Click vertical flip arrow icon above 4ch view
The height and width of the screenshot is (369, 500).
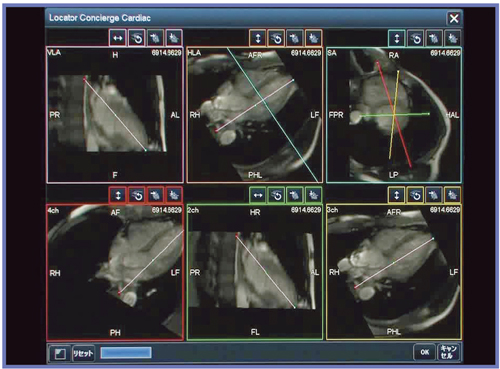(118, 195)
